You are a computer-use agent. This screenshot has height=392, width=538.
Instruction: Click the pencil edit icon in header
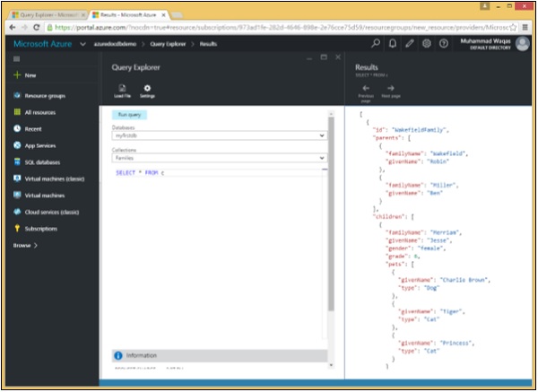point(410,43)
